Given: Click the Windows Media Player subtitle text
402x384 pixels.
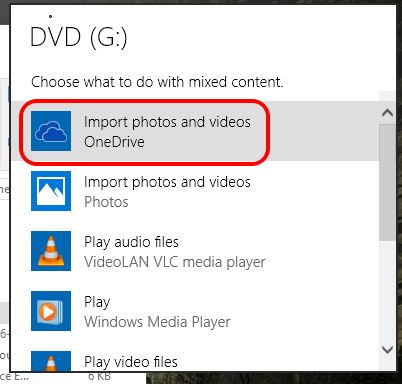Looking at the screenshot, I should coord(157,322).
